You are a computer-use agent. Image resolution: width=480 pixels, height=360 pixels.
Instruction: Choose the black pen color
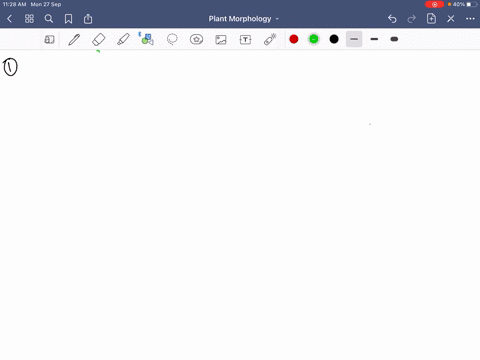334,39
